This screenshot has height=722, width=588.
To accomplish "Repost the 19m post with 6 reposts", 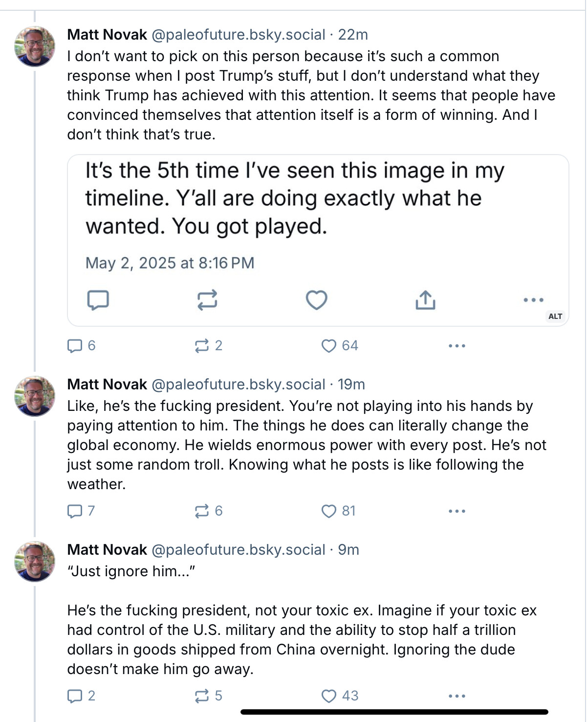I will pyautogui.click(x=202, y=511).
